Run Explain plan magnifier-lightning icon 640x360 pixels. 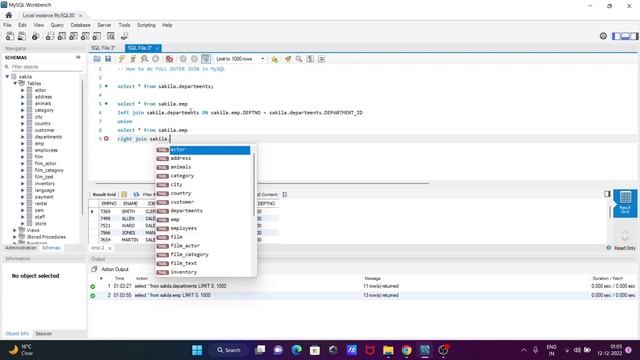[x=144, y=59]
